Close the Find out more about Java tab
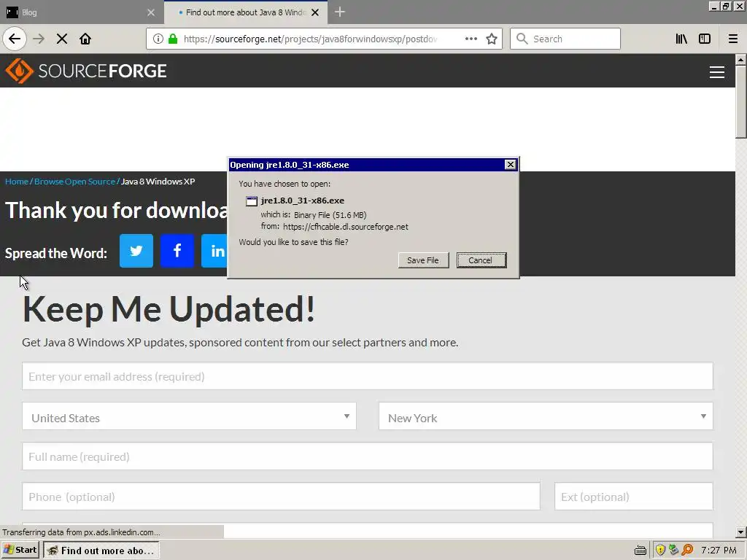The height and width of the screenshot is (560, 747). click(315, 12)
